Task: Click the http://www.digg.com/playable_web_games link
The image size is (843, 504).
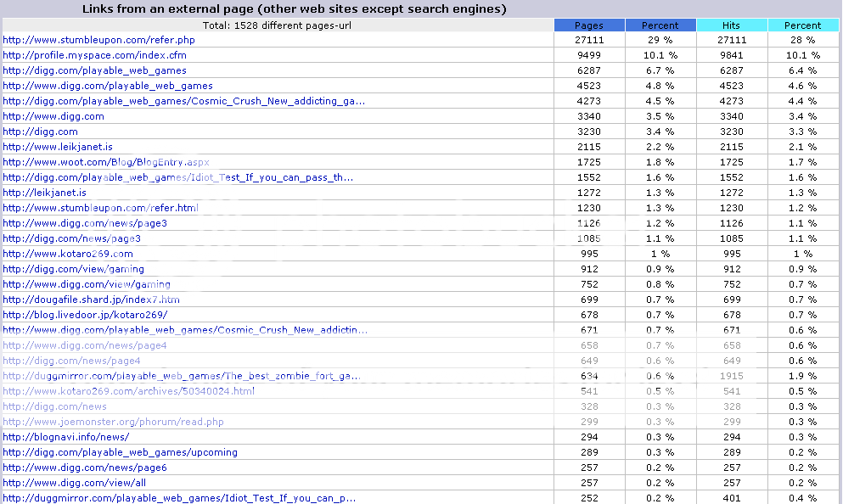Action: point(108,86)
